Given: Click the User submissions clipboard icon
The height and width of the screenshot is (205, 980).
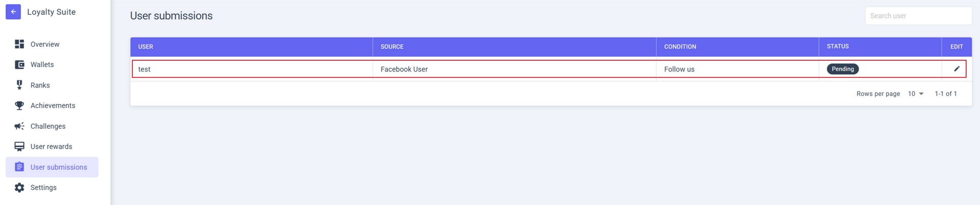Looking at the screenshot, I should pyautogui.click(x=19, y=167).
